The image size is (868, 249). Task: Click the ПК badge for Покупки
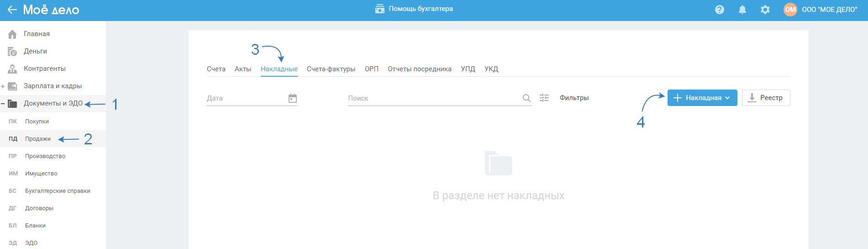(x=13, y=122)
